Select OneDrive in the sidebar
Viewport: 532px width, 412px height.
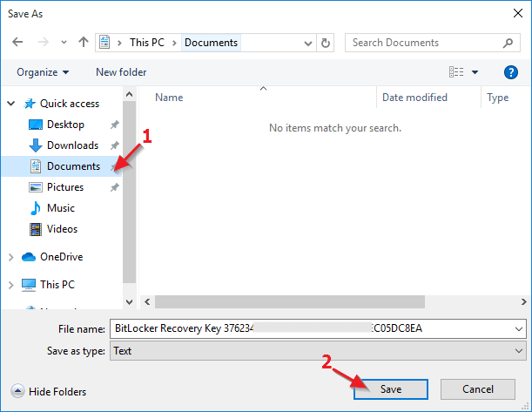tap(62, 257)
